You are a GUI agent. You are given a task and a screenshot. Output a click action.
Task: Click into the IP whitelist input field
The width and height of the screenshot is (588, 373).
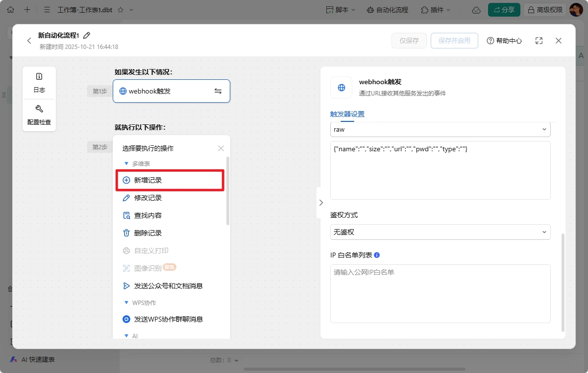click(440, 294)
